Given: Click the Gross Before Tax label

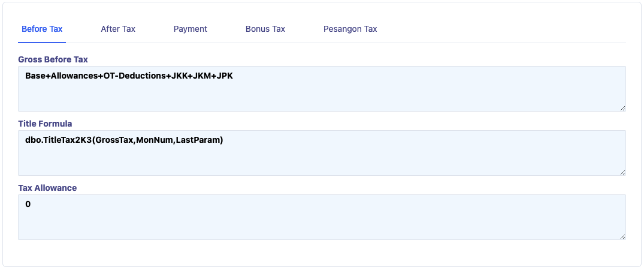Looking at the screenshot, I should (53, 59).
